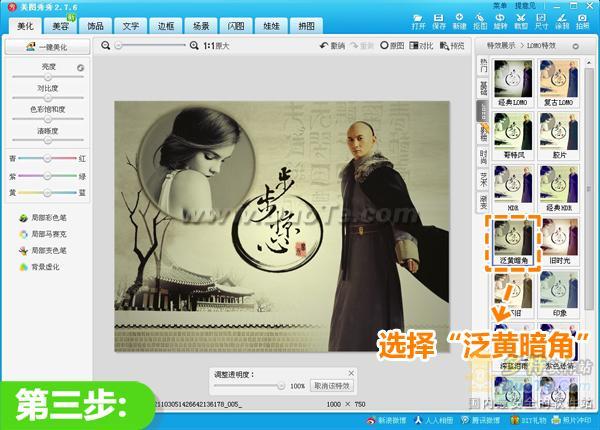Click the zoom-in magnifier icon
600x430 pixels.
[x=194, y=46]
